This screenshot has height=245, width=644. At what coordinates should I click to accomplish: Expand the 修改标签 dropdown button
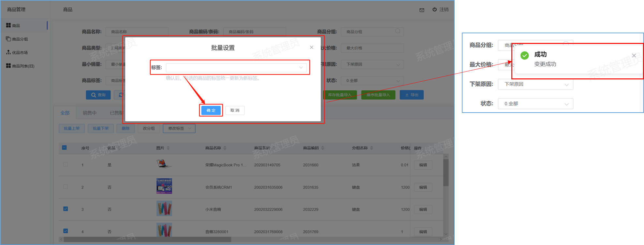tap(179, 129)
